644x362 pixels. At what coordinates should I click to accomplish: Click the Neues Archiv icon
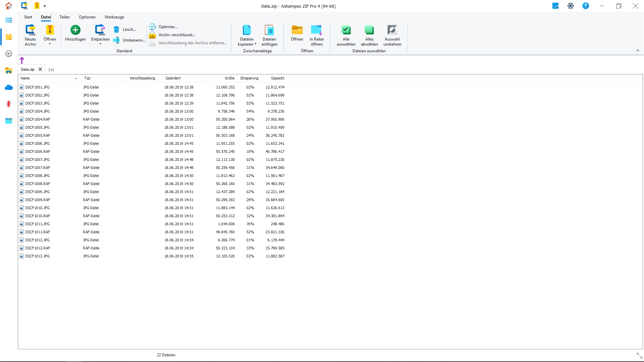(30, 30)
